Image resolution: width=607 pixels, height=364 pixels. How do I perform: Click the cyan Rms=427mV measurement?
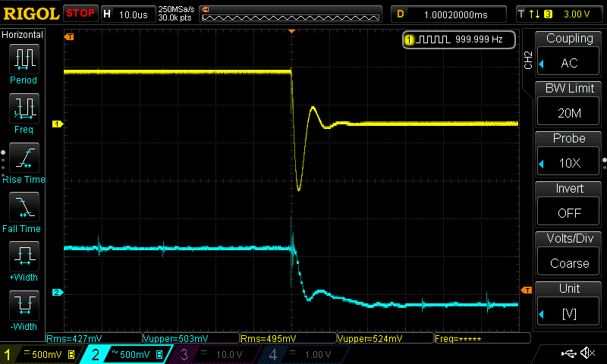[74, 339]
